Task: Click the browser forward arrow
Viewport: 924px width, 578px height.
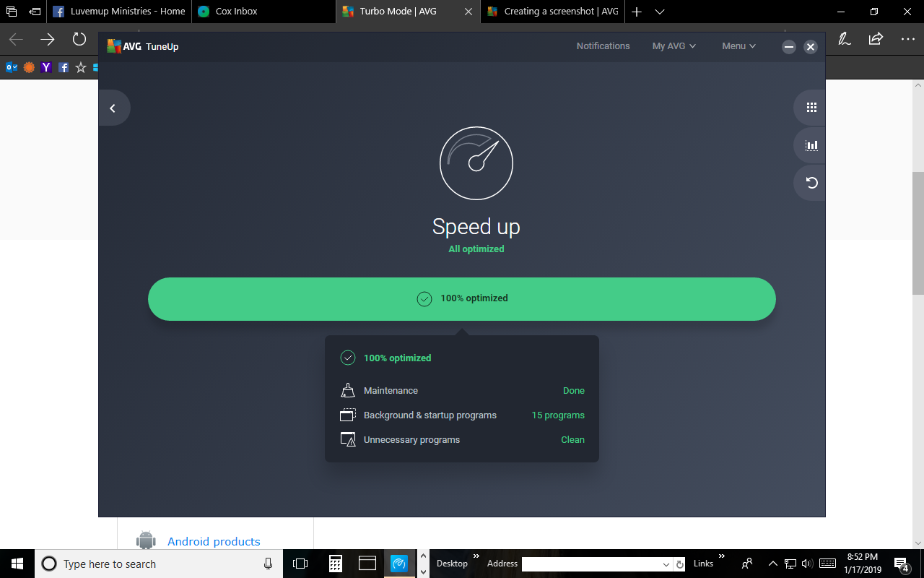Action: point(48,39)
